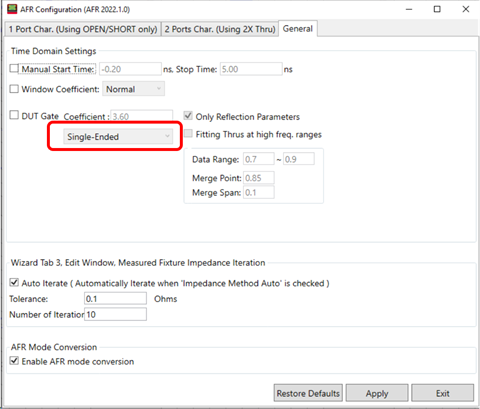The height and width of the screenshot is (409, 480).
Task: Click the AFR Configuration app icon in title bar
Action: (x=12, y=9)
